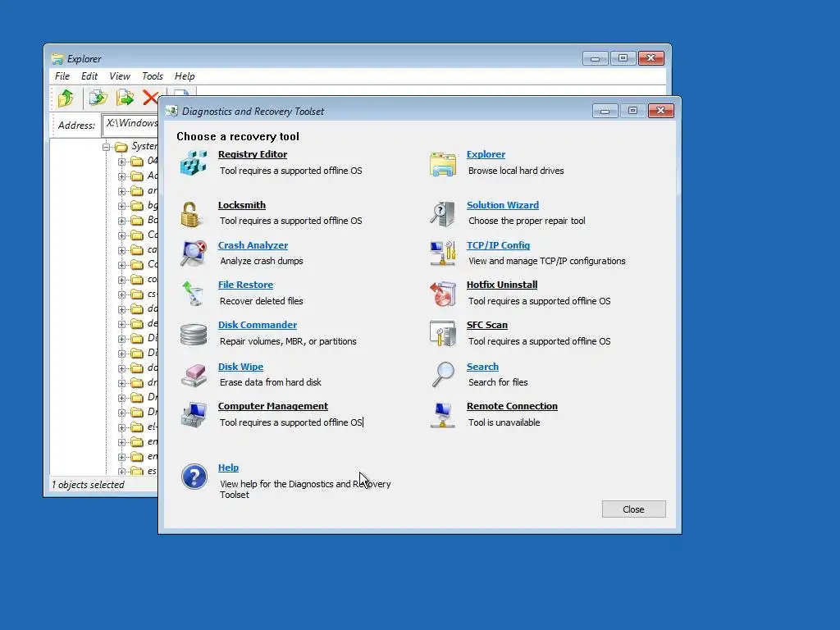Click 'View and manage TCP/IP configurations' text
The width and height of the screenshot is (840, 630).
547,261
